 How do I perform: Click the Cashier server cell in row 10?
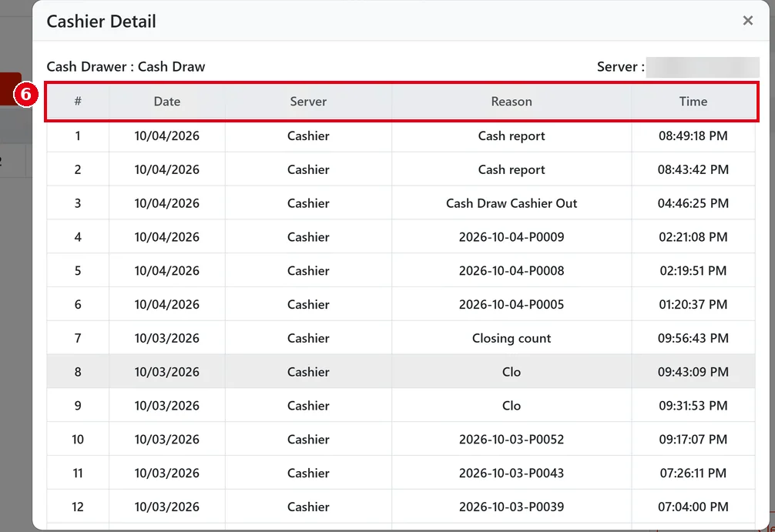click(308, 439)
